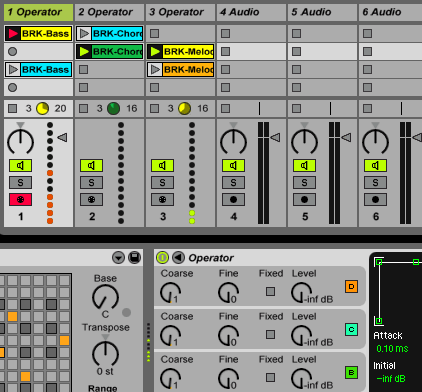Solo track 3
Image resolution: width=422 pixels, height=392 pixels.
coord(162,182)
